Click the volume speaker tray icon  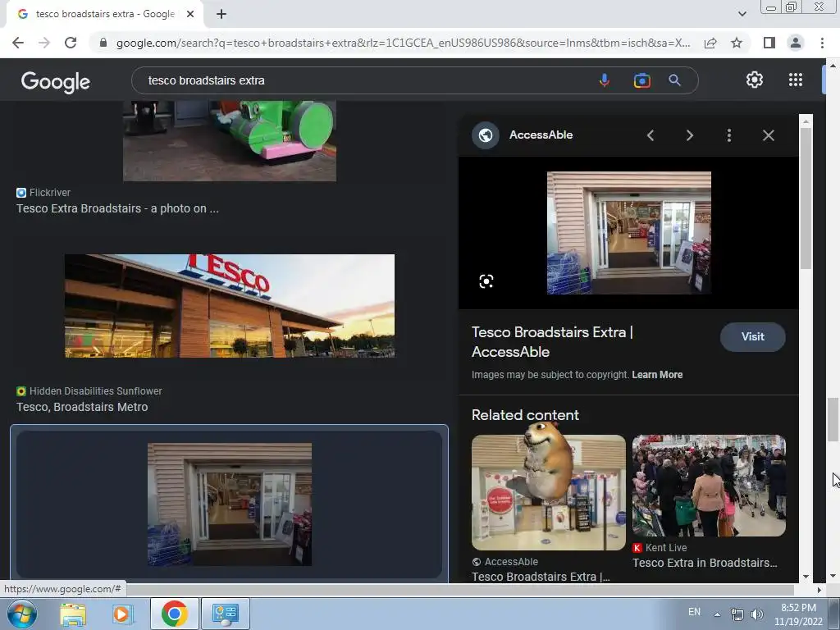pyautogui.click(x=756, y=614)
